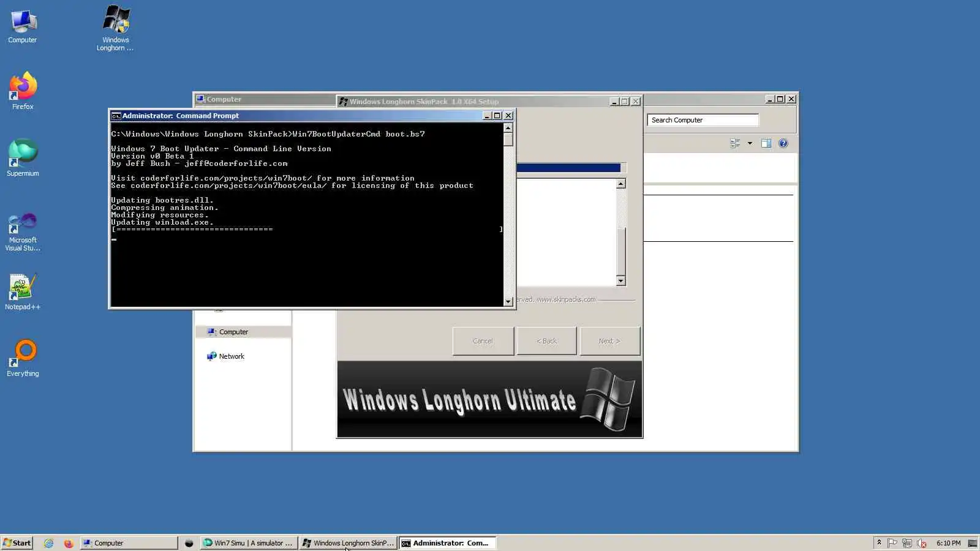Open Firefox quick launch icon in taskbar

point(69,543)
